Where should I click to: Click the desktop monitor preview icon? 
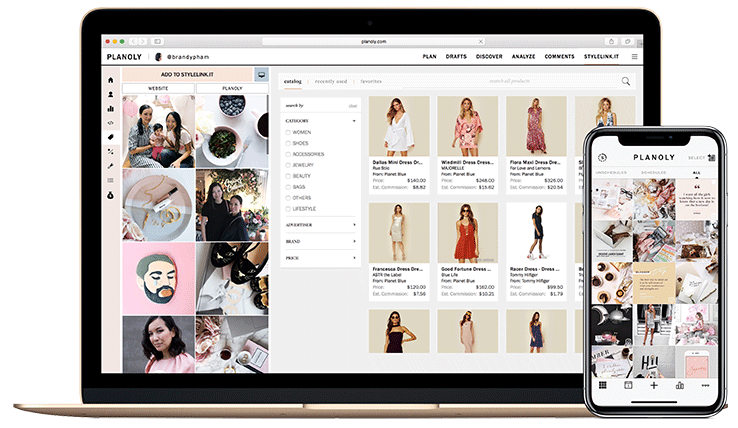click(x=261, y=74)
